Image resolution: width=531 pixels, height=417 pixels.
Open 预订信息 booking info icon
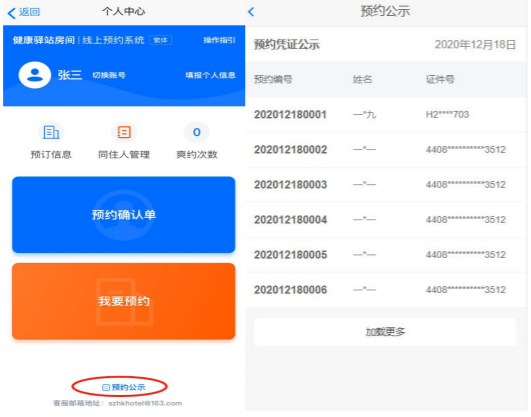click(51, 132)
